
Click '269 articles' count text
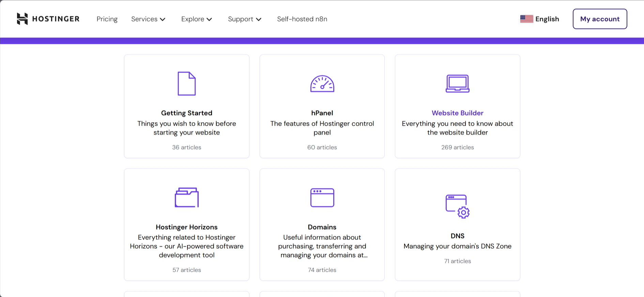tap(458, 147)
